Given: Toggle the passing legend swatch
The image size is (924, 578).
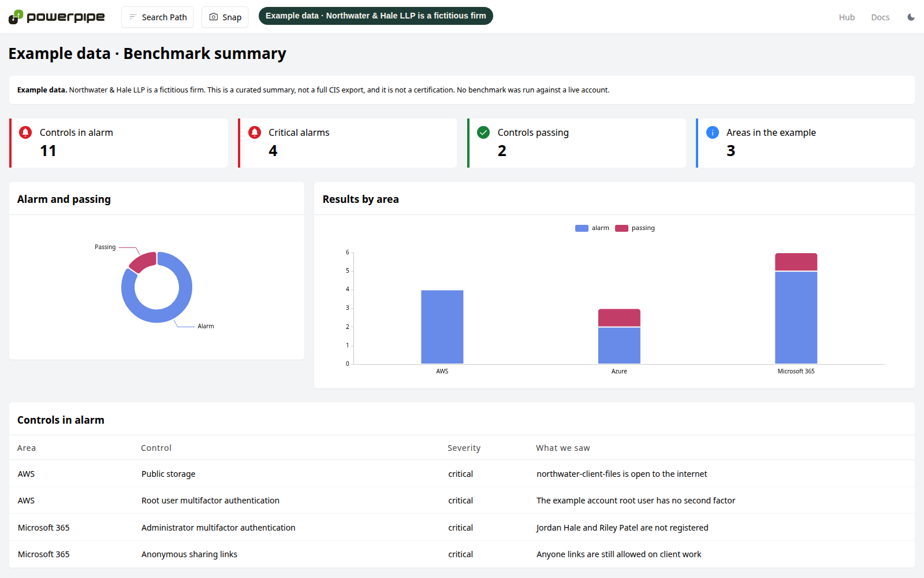Looking at the screenshot, I should 621,228.
